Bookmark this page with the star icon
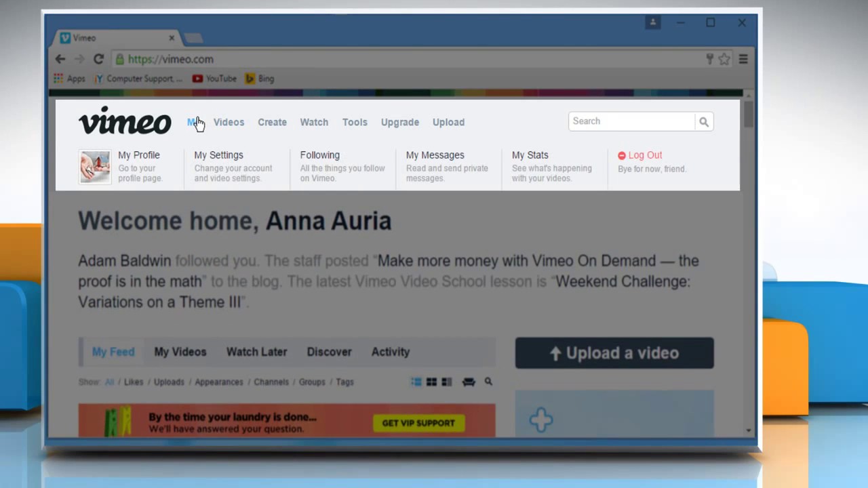The image size is (868, 488). (724, 60)
